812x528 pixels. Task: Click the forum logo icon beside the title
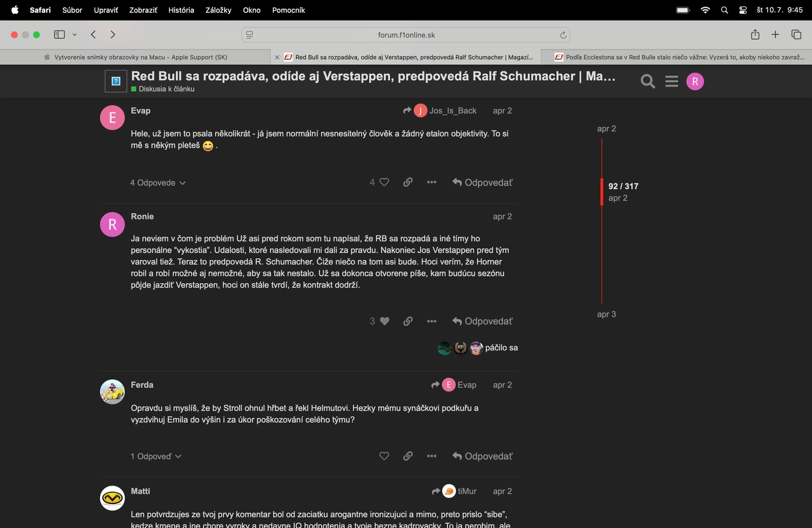116,81
